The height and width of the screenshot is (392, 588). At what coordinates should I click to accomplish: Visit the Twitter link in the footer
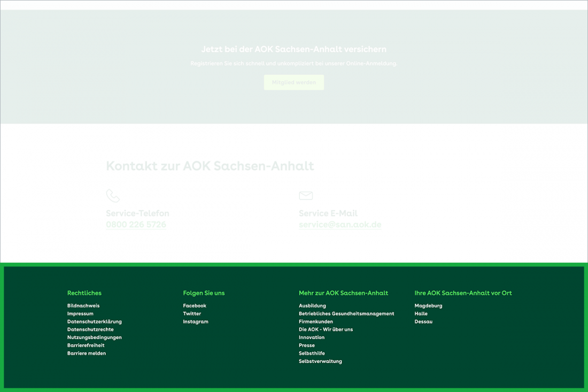pos(192,313)
